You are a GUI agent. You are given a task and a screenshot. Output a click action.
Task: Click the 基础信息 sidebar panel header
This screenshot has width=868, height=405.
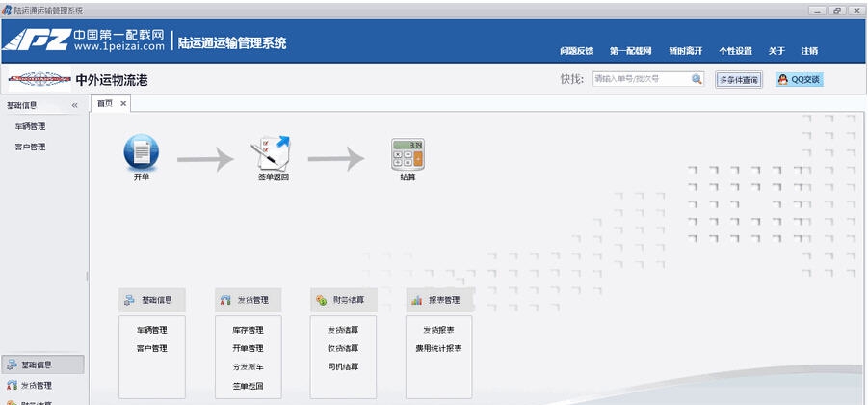(x=43, y=105)
